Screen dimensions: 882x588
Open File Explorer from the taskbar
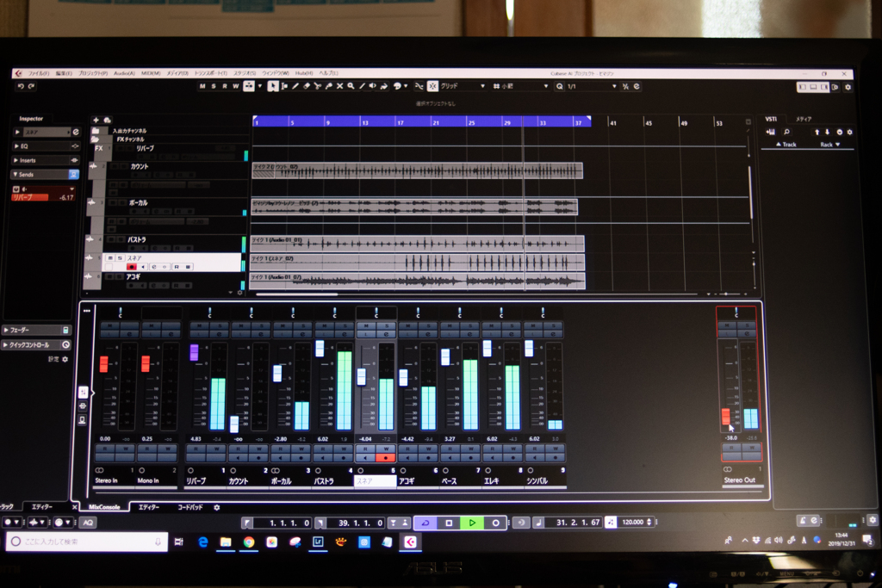coord(226,542)
